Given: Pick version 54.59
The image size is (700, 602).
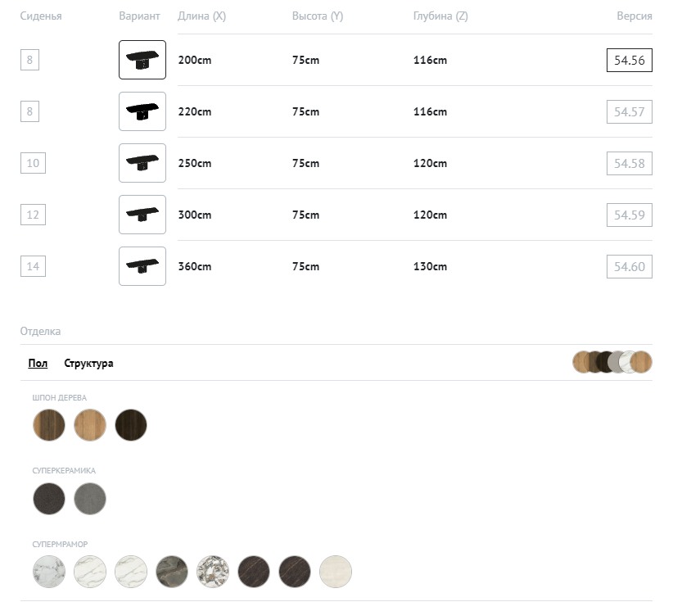Looking at the screenshot, I should (629, 215).
